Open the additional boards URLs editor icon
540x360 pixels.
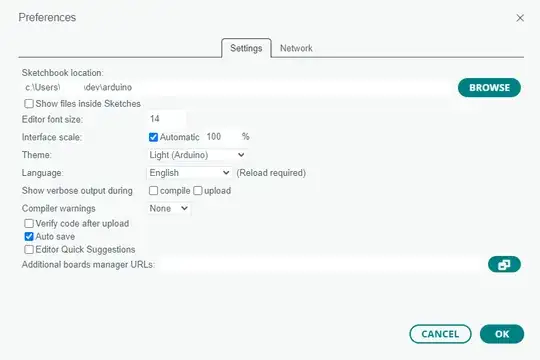pyautogui.click(x=504, y=265)
